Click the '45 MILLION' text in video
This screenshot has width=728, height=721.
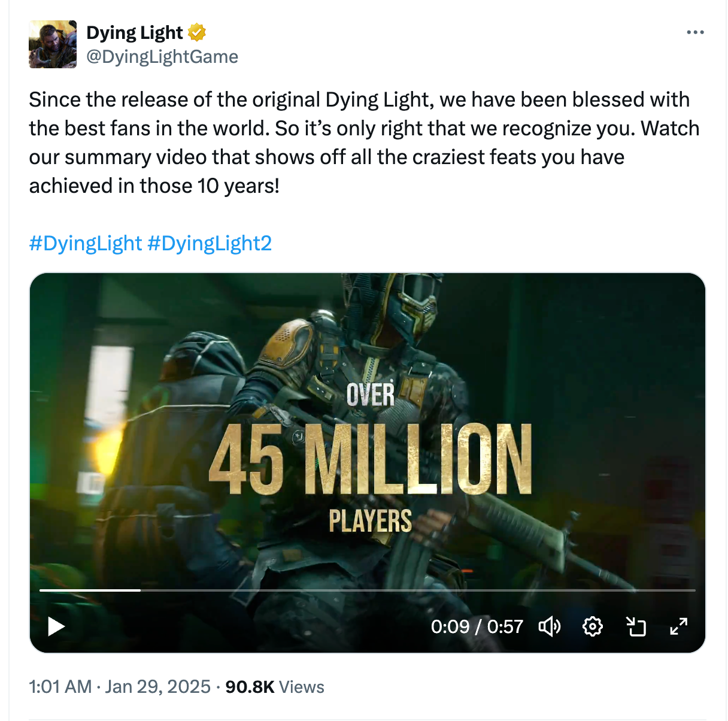click(370, 459)
